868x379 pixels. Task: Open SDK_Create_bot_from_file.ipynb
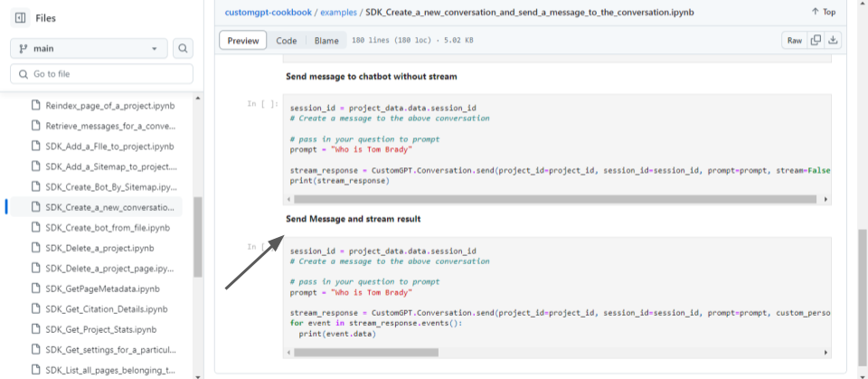pos(108,228)
